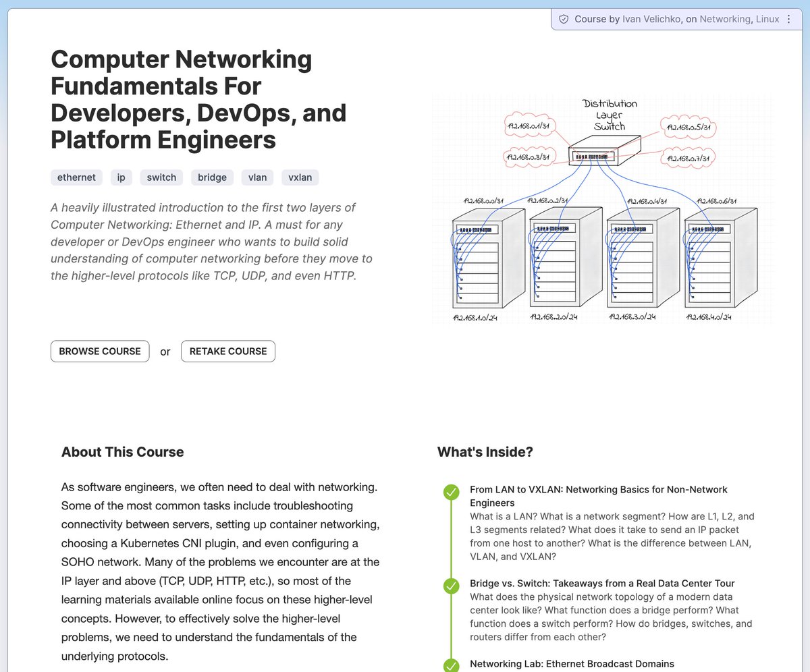Viewport: 810px width, 672px height.
Task: Click the Browse Course button
Action: pyautogui.click(x=100, y=352)
